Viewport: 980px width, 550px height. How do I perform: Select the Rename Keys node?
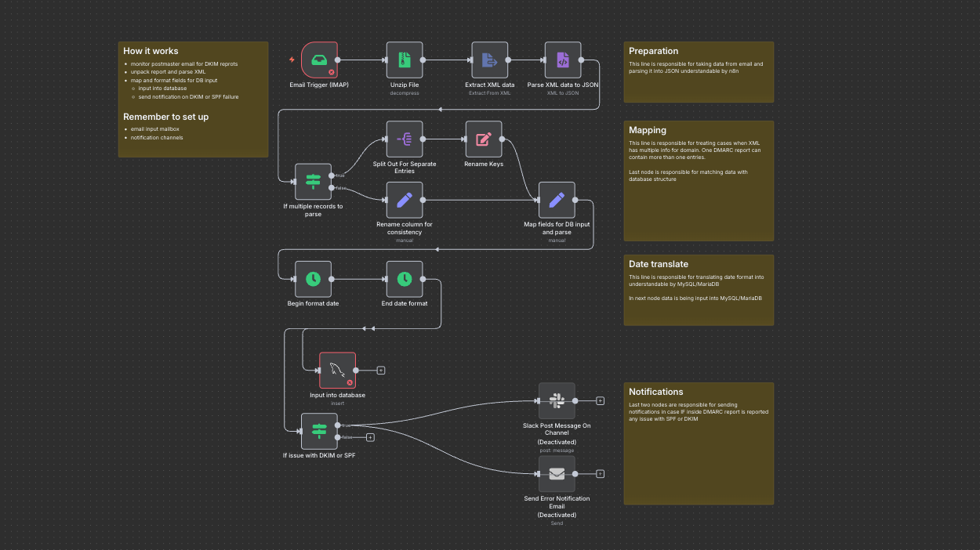click(483, 139)
